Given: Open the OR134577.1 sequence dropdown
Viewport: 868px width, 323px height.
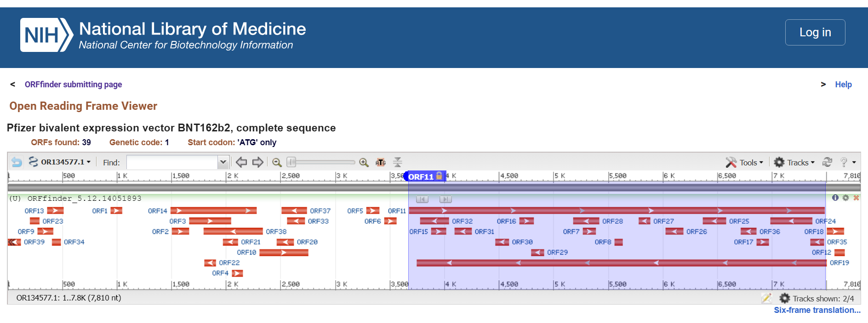Looking at the screenshot, I should pyautogui.click(x=66, y=162).
